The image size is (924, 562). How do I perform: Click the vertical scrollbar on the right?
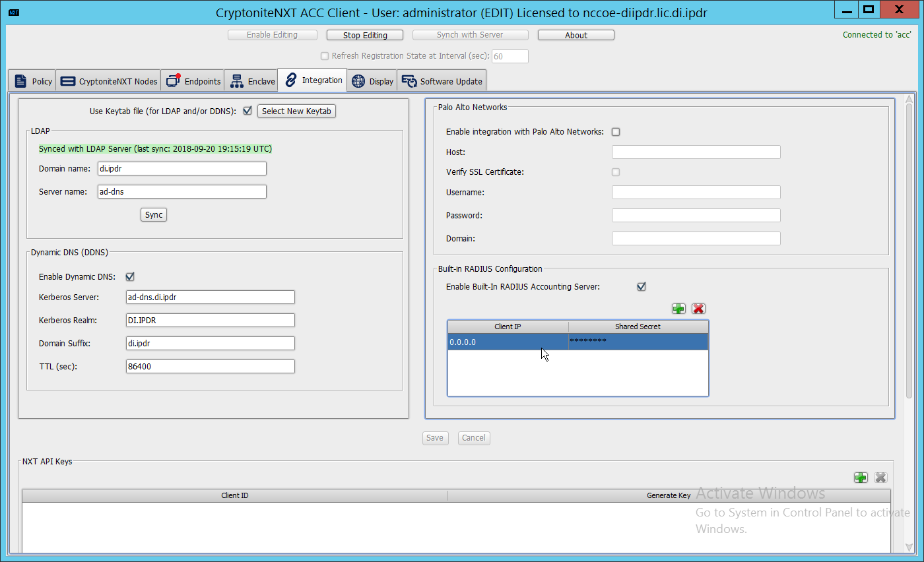point(909,251)
